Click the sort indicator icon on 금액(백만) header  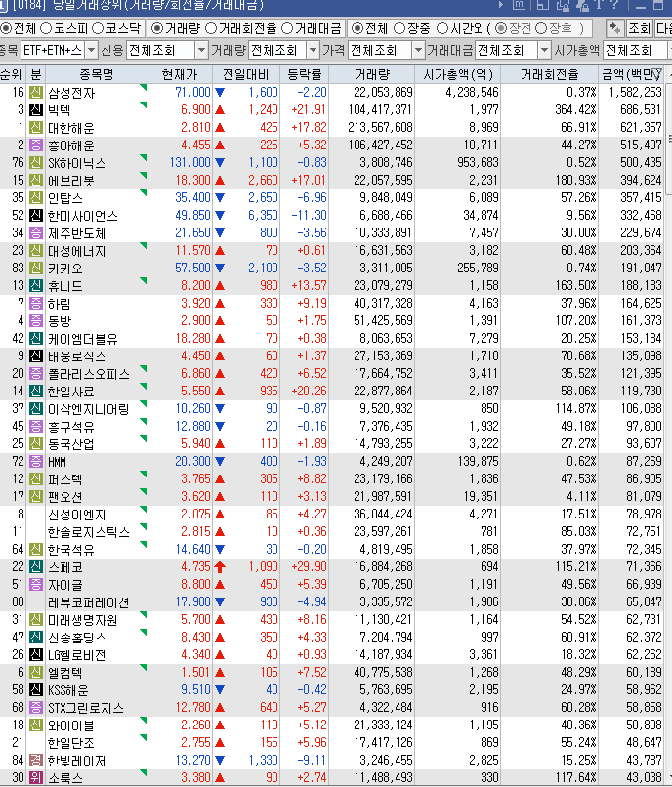coord(658,75)
